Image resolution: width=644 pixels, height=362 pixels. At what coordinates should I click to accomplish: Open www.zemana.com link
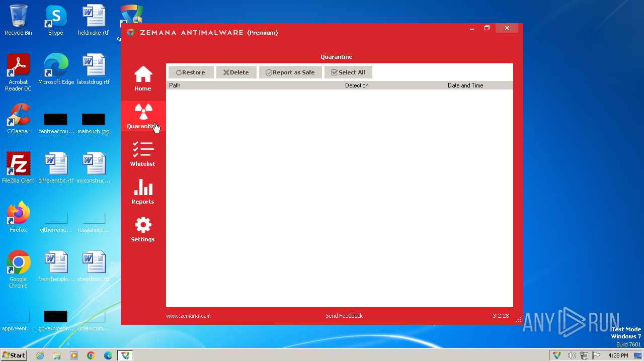(x=188, y=316)
